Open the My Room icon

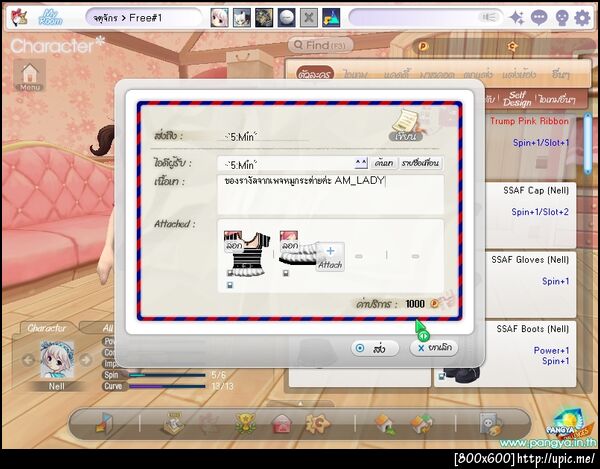point(50,17)
